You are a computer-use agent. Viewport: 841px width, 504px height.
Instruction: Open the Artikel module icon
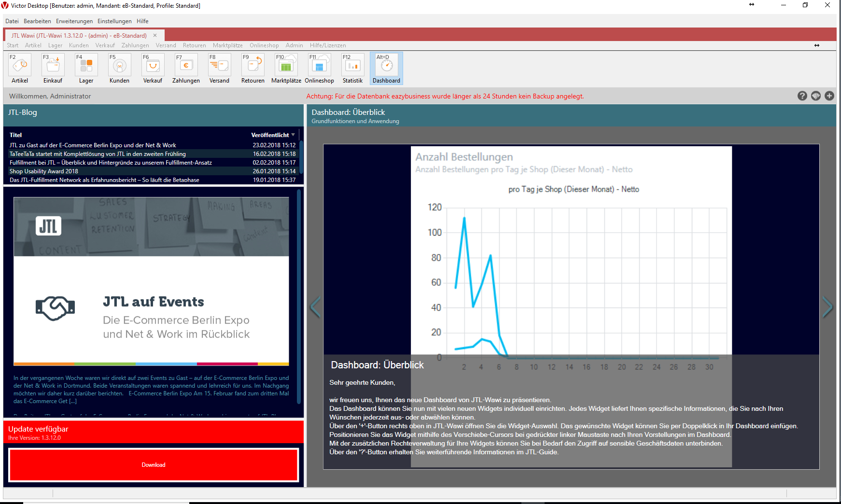coord(20,65)
